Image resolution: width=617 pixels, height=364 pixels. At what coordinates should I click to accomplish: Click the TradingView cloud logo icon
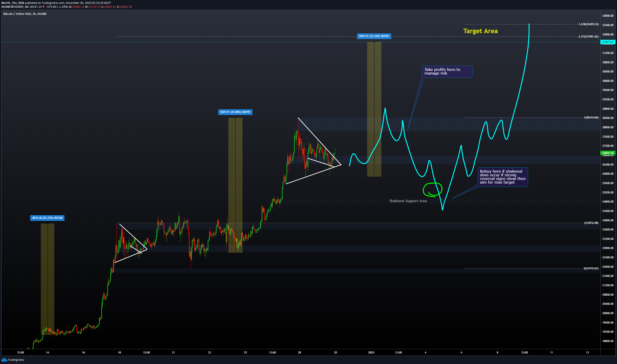(4, 360)
